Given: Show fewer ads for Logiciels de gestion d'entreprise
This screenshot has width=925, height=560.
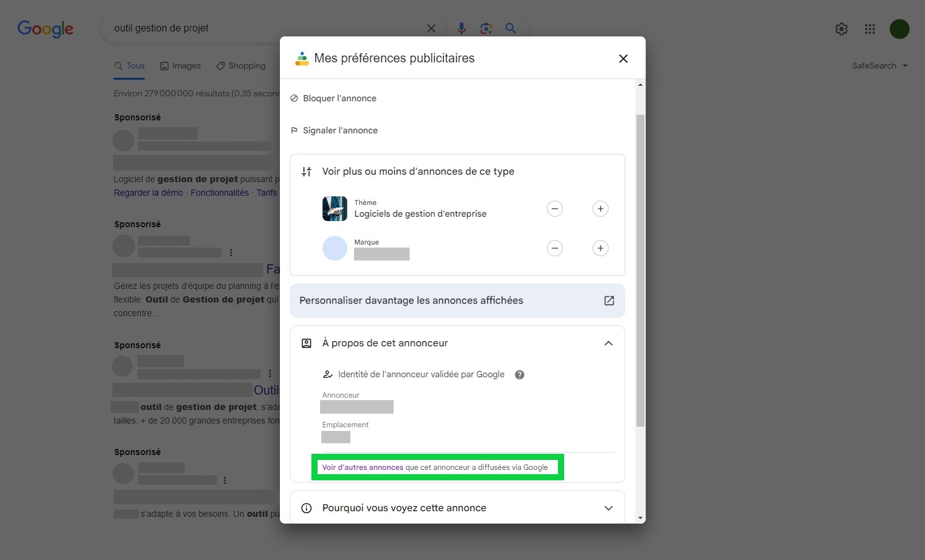Looking at the screenshot, I should click(x=555, y=209).
